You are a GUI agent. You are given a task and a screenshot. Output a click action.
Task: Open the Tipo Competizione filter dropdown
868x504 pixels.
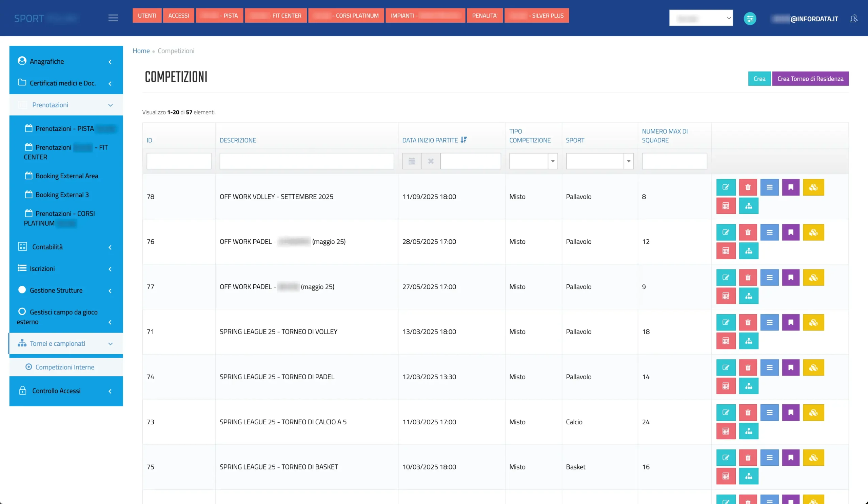pyautogui.click(x=533, y=161)
